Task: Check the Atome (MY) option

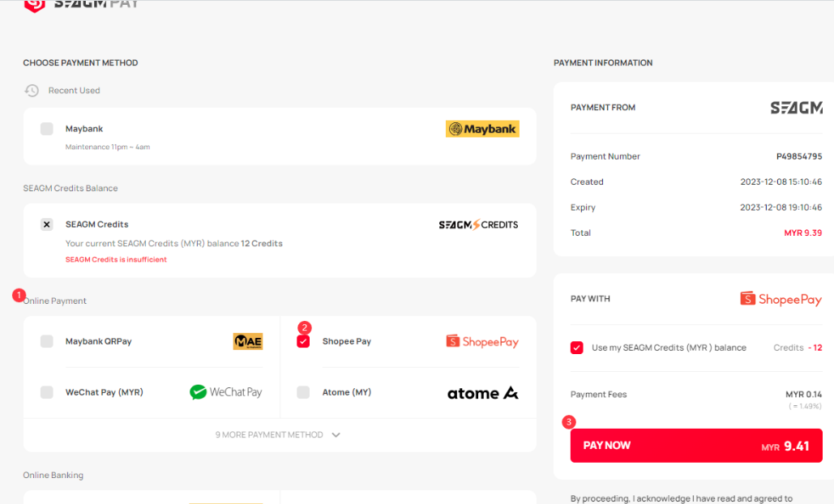Action: (303, 392)
